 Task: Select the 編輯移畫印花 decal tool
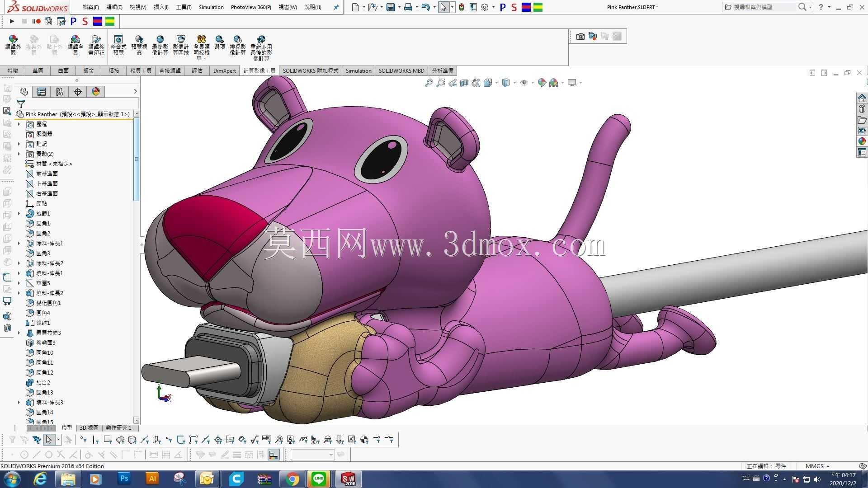pos(96,45)
